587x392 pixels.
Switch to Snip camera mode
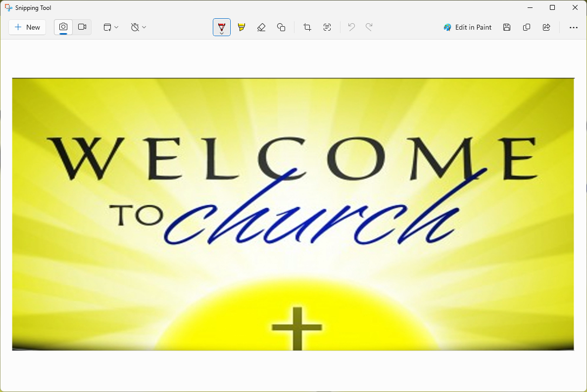click(63, 27)
